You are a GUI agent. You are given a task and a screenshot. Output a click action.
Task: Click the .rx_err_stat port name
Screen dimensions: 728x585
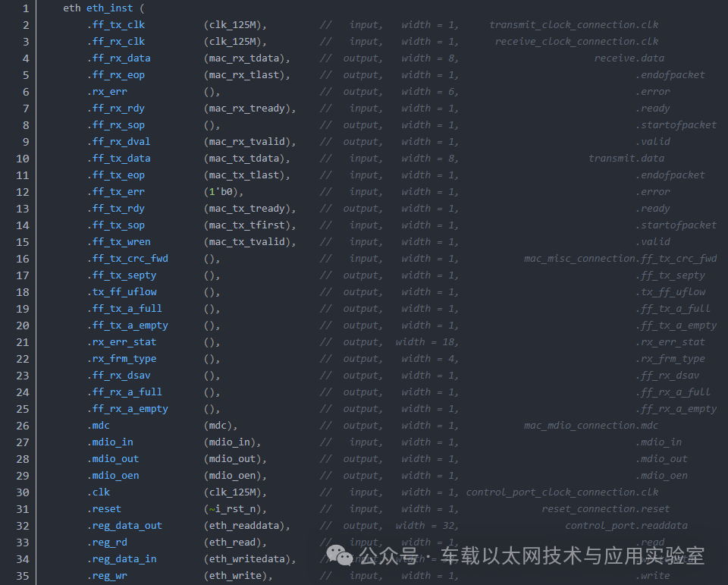point(121,342)
